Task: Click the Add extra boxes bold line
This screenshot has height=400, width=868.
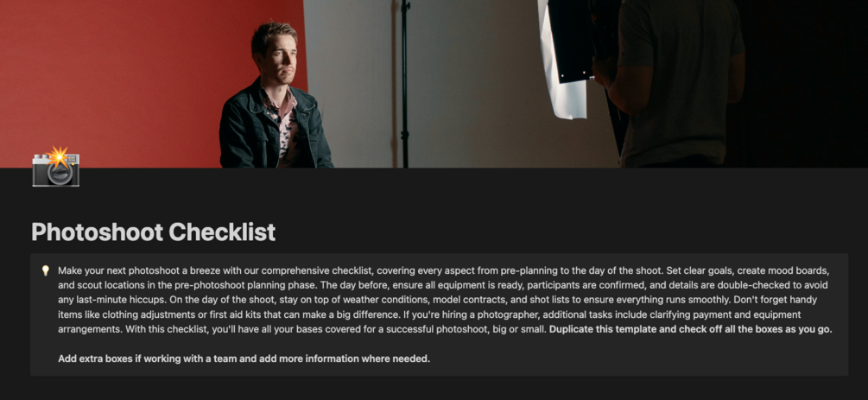Action: (x=244, y=359)
